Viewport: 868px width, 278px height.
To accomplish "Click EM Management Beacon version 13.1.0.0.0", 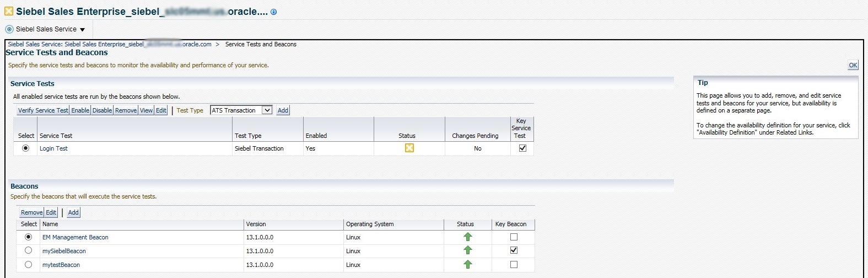I will click(x=260, y=237).
